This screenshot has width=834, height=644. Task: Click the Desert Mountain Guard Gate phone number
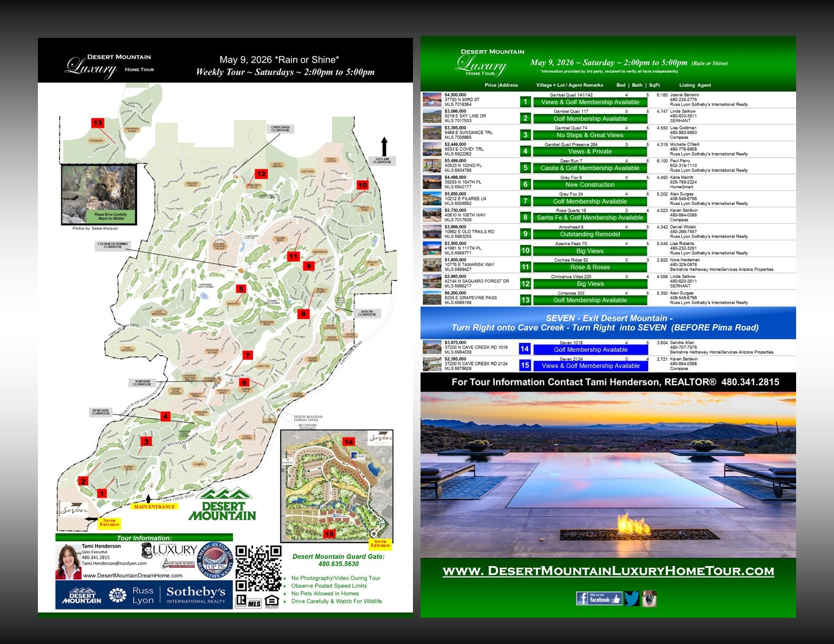[x=339, y=564]
